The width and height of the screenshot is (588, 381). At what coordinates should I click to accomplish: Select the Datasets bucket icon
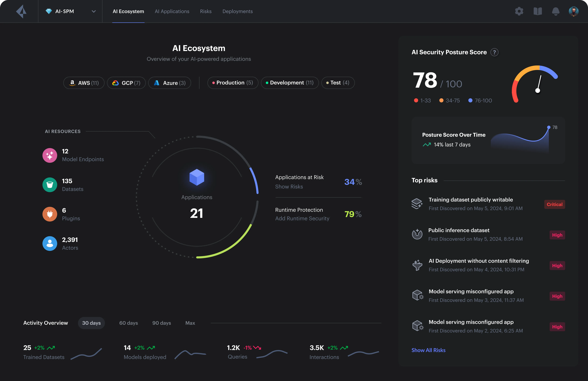[50, 185]
